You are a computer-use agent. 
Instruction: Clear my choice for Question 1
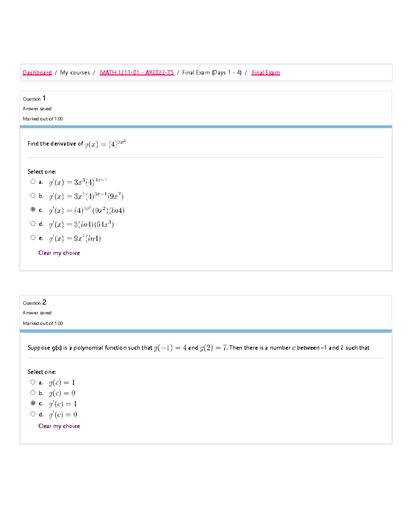point(59,253)
